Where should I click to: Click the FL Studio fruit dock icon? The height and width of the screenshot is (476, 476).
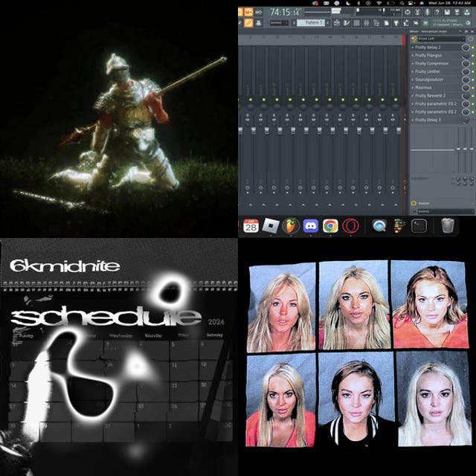(291, 226)
